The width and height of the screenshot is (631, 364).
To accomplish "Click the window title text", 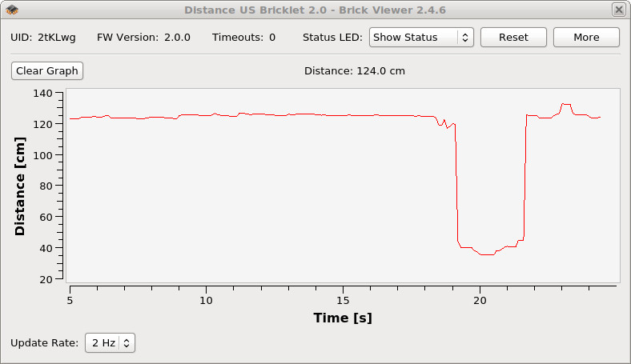I will pyautogui.click(x=315, y=10).
